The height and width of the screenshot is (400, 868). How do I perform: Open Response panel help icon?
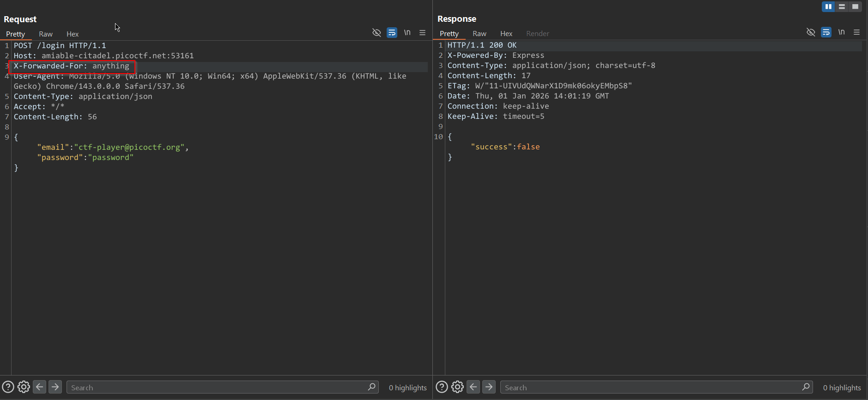(x=442, y=387)
